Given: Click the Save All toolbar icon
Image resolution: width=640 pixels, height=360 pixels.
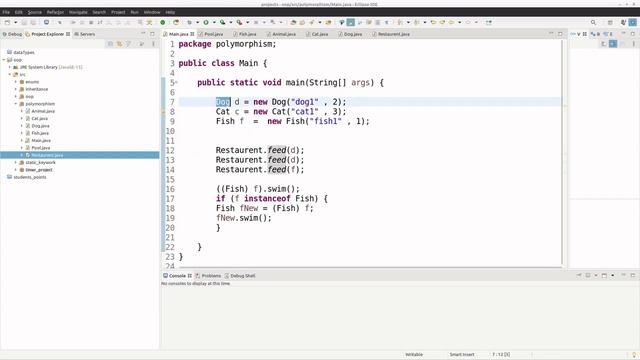Looking at the screenshot, I should [x=33, y=22].
